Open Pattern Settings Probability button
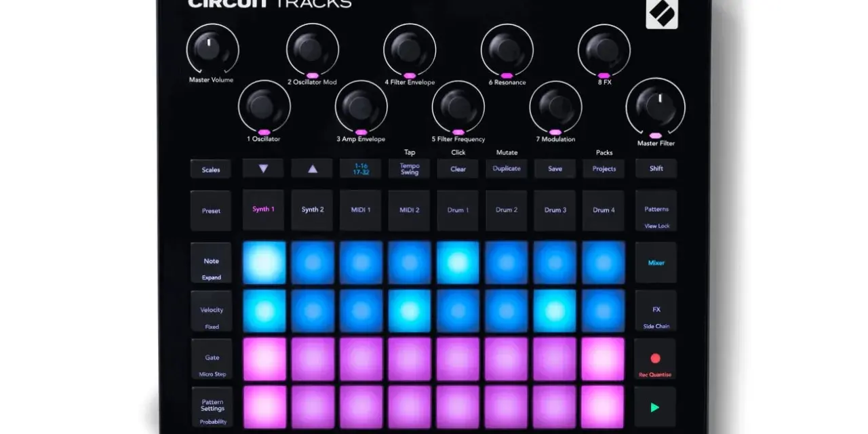This screenshot has height=434, width=868. (211, 408)
